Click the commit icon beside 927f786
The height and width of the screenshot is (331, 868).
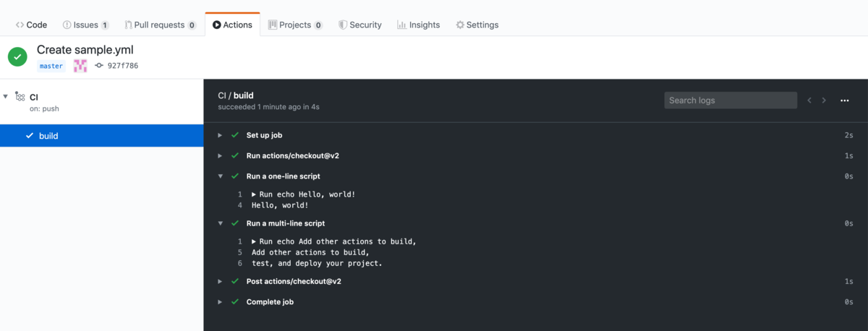point(99,66)
